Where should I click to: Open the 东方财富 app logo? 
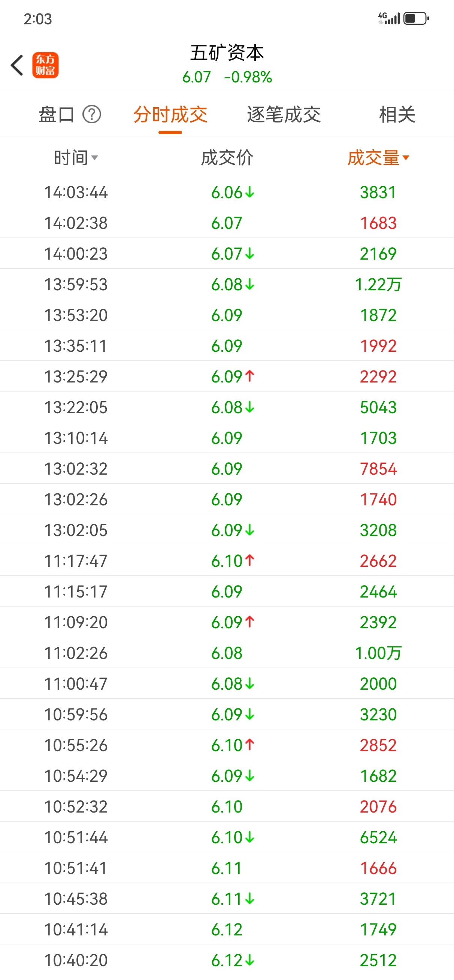point(45,65)
